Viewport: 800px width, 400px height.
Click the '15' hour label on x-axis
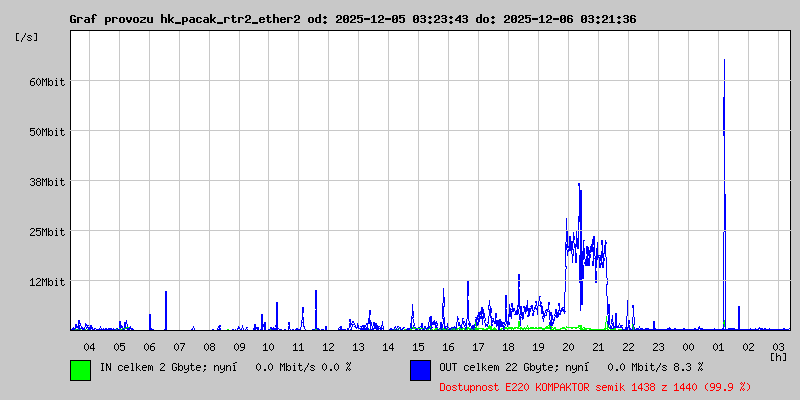[419, 347]
